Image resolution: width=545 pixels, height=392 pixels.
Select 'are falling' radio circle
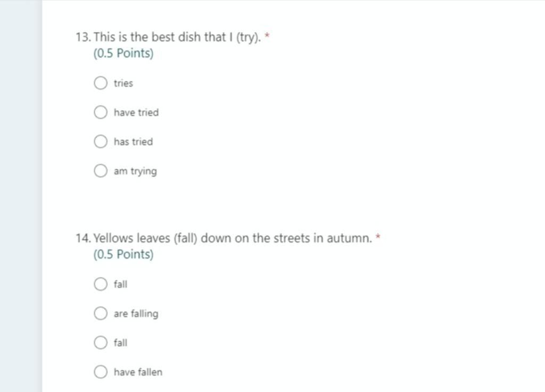(101, 313)
